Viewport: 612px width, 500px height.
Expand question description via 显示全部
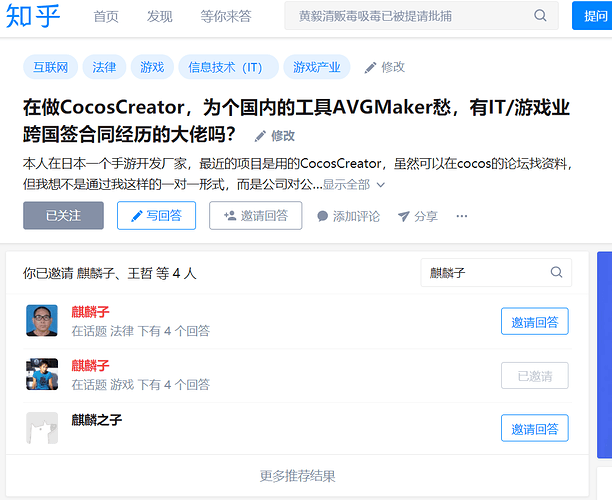click(354, 184)
